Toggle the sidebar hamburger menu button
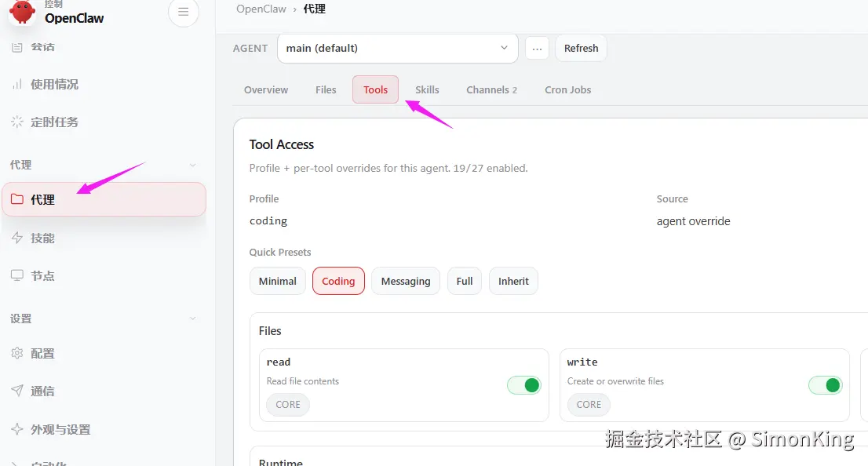The width and height of the screenshot is (868, 466). 183,12
